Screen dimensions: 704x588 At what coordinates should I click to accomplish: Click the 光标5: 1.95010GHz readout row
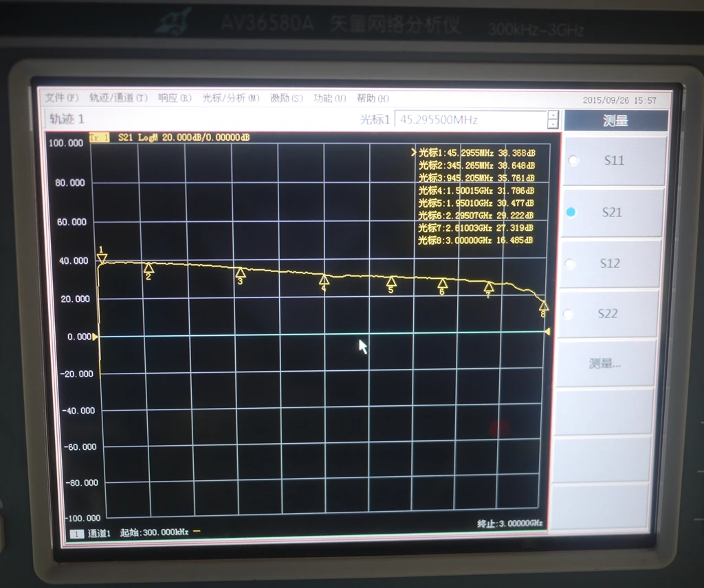point(476,203)
